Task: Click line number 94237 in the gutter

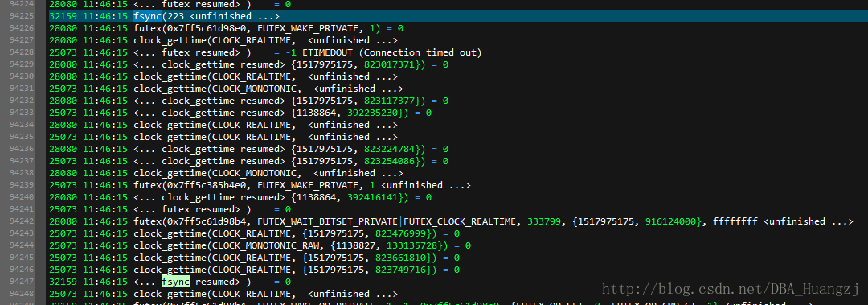Action: click(23, 162)
